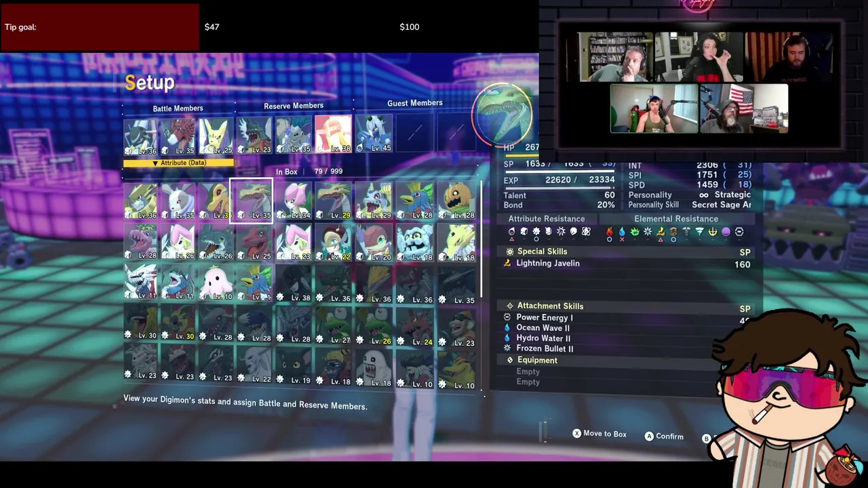This screenshot has width=868, height=488.
Task: Click the EXP progress bar
Action: click(x=559, y=188)
